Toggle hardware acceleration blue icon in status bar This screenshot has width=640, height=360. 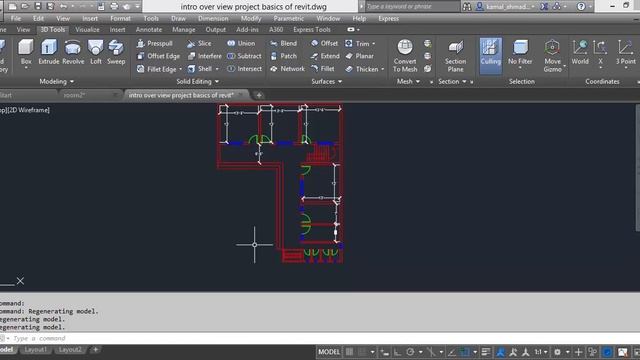(x=607, y=352)
